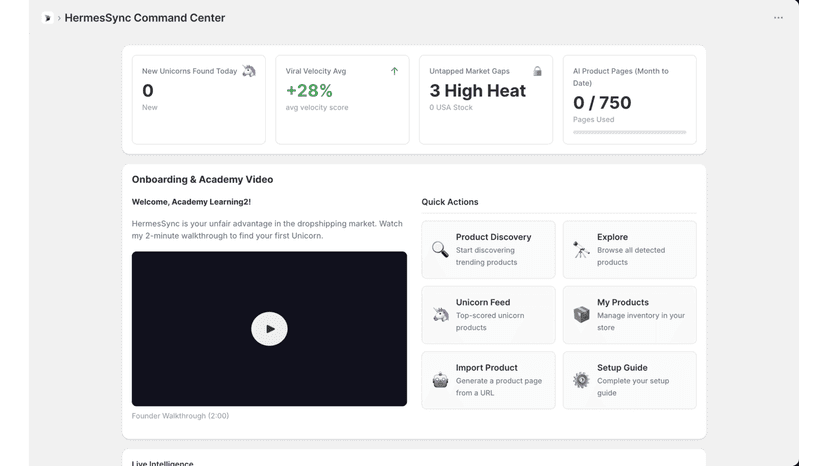Open the Product Discovery quick action
The height and width of the screenshot is (466, 828).
pos(488,249)
